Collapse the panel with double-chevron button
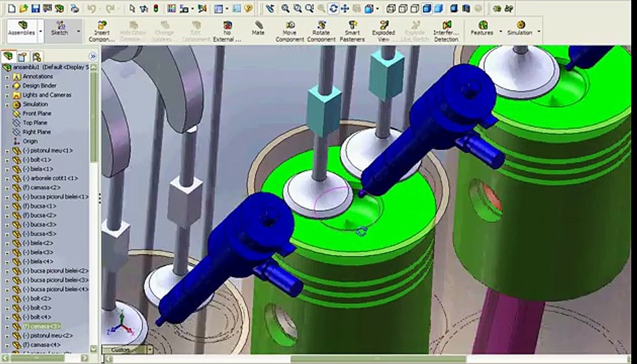637x364 pixels. 93,56
